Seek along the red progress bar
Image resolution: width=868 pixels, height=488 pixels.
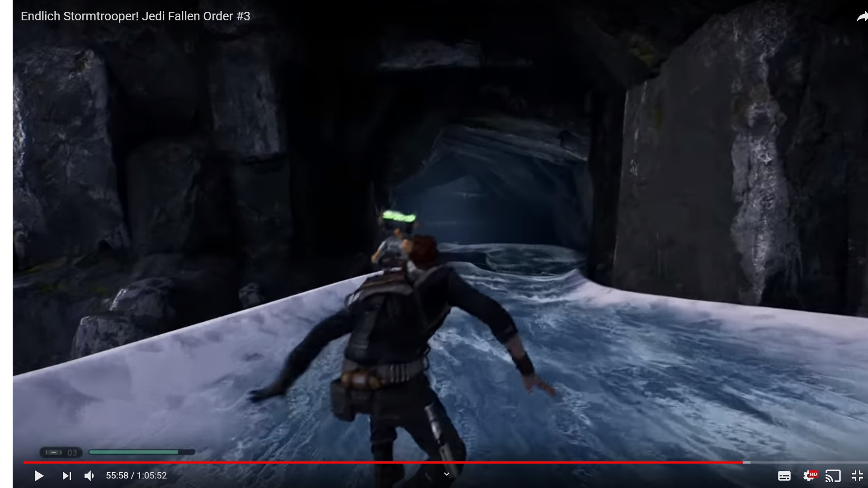click(x=383, y=462)
